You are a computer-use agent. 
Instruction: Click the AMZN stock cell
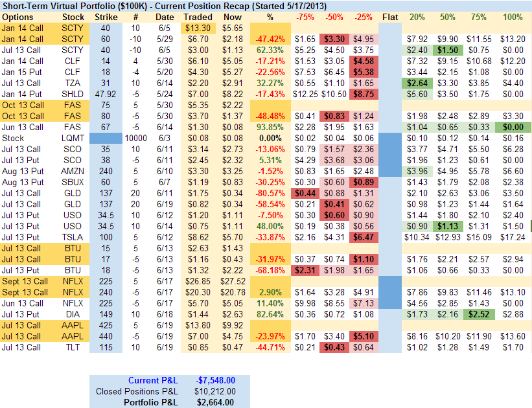point(73,171)
